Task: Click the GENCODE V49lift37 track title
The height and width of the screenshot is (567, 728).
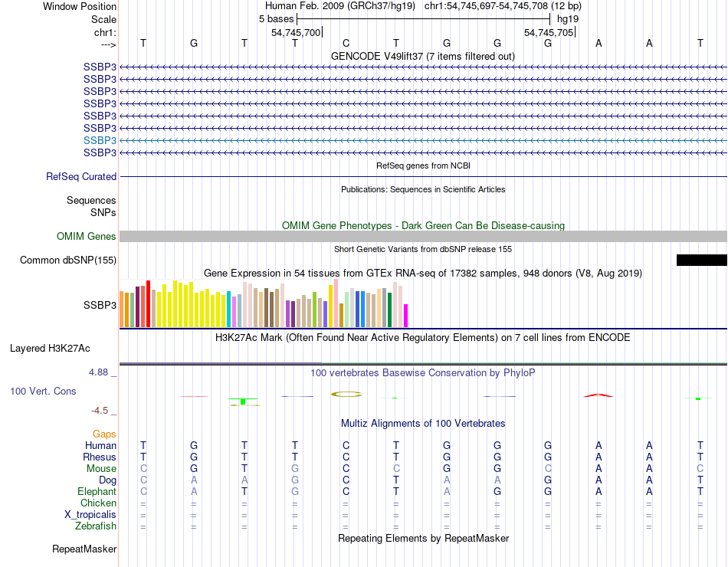Action: 422,56
